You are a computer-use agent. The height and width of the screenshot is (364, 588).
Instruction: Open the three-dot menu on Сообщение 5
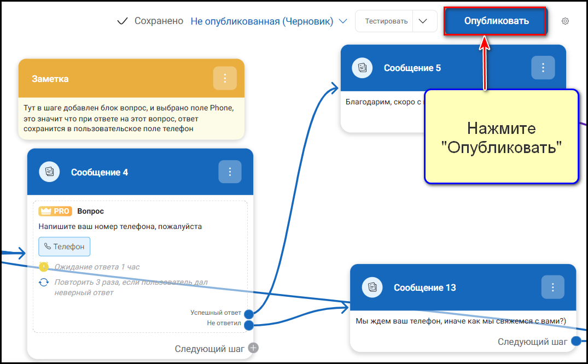[543, 68]
